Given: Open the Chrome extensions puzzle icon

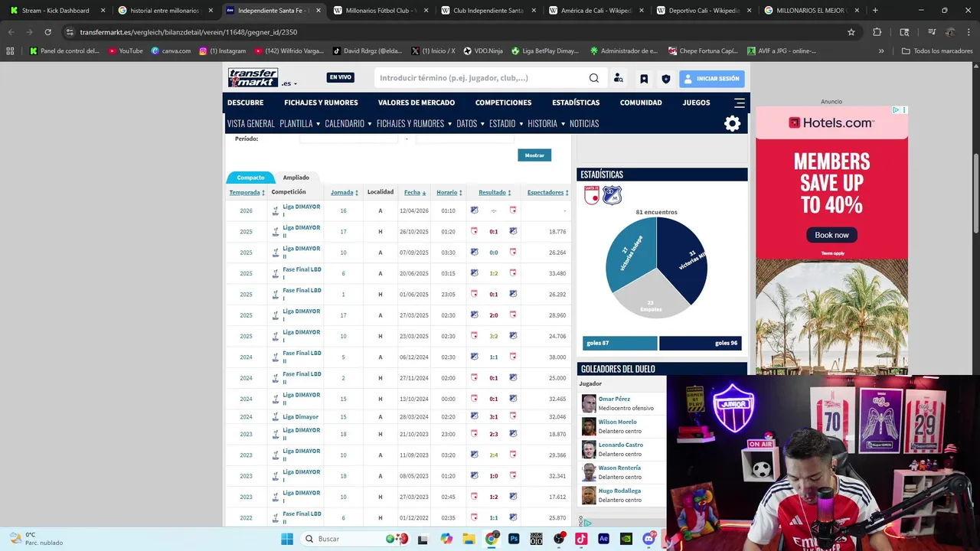Looking at the screenshot, I should [x=877, y=32].
